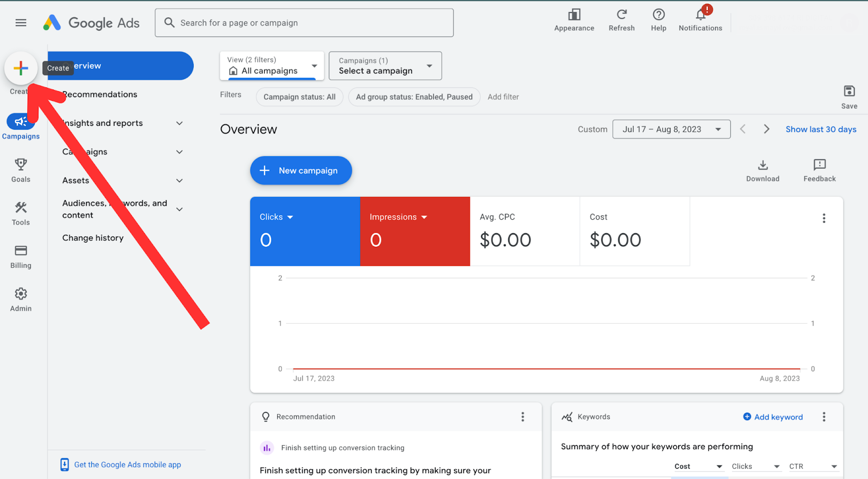The width and height of the screenshot is (868, 479).
Task: Click Show last 30 days link
Action: click(821, 129)
